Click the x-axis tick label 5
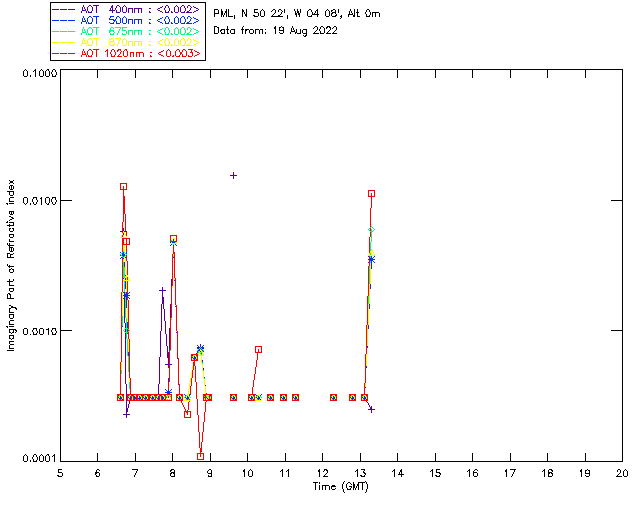Image resolution: width=640 pixels, height=512 pixels. [x=60, y=473]
